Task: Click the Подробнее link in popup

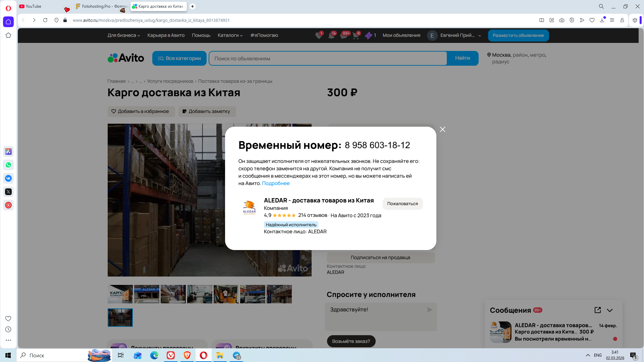Action: click(275, 183)
